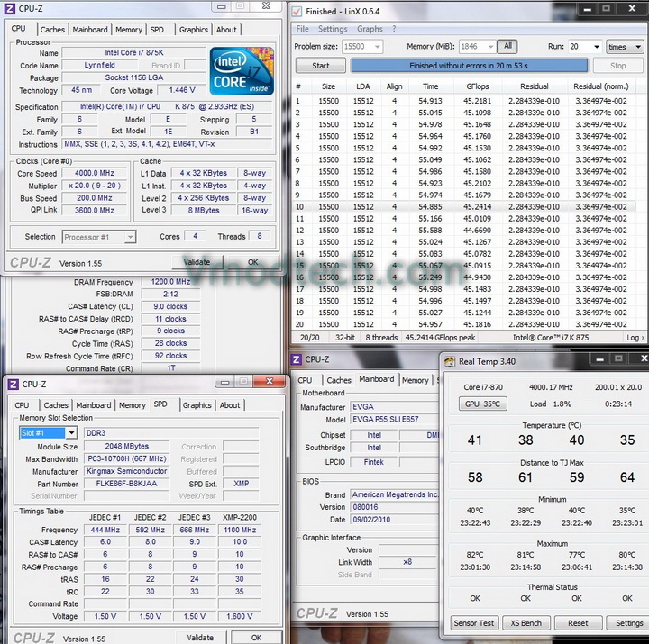Click OK in the top CPU-Z window
The width and height of the screenshot is (649, 644).
(x=252, y=262)
